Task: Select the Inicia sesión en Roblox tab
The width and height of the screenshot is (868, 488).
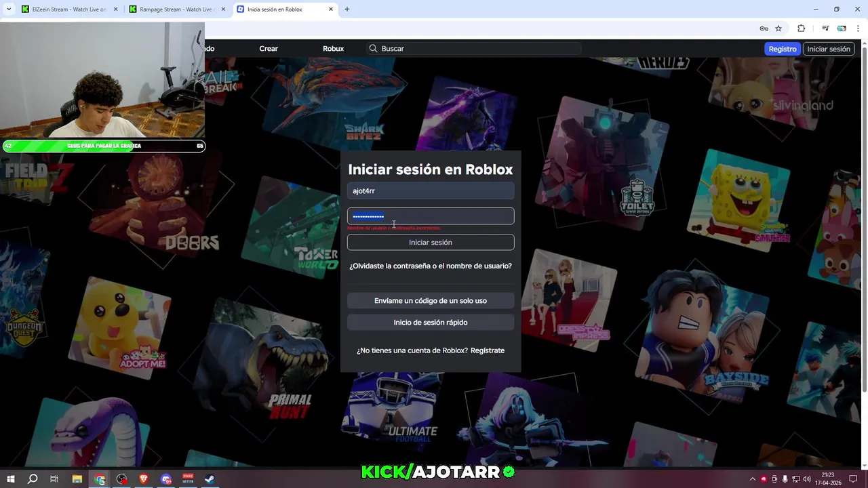Action: click(x=285, y=9)
